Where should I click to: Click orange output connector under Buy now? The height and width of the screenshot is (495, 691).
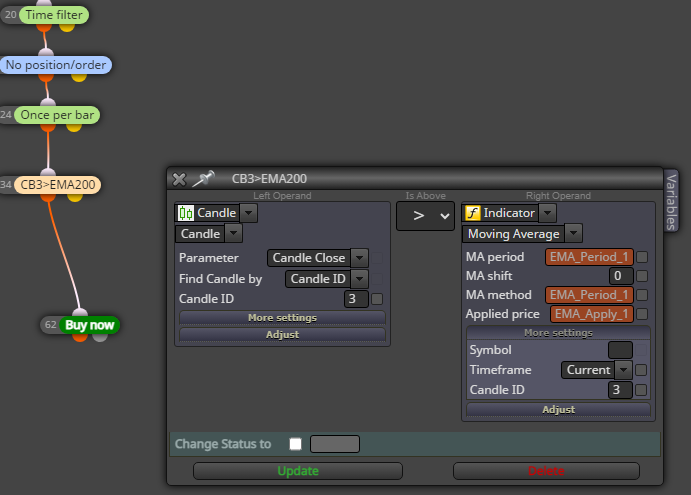click(x=80, y=338)
